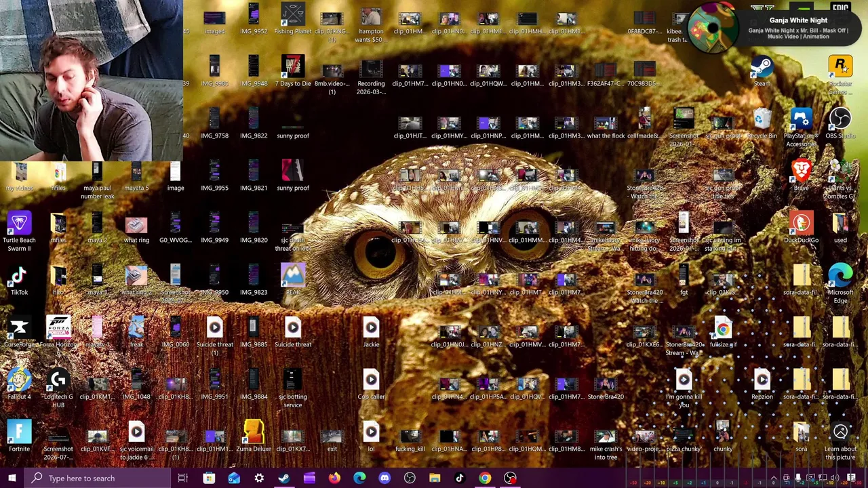Screen dimensions: 868x488
Task: Select the 'maya paul number leak' file
Action: point(97,180)
